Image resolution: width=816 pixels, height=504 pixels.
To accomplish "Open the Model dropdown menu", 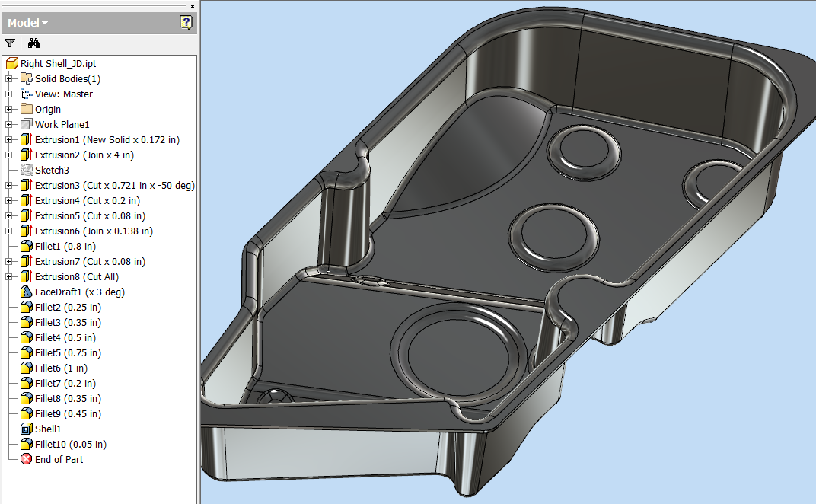I will pyautogui.click(x=27, y=23).
